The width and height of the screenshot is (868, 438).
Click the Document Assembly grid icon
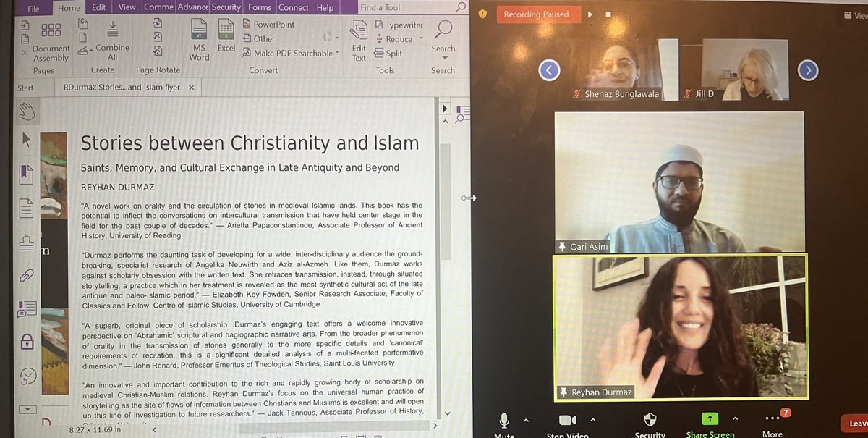51,30
